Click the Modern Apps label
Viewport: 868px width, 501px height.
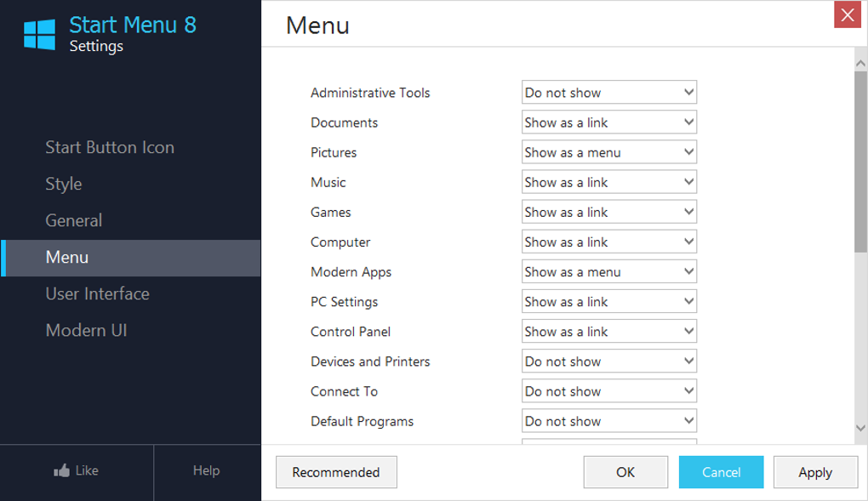[351, 272]
